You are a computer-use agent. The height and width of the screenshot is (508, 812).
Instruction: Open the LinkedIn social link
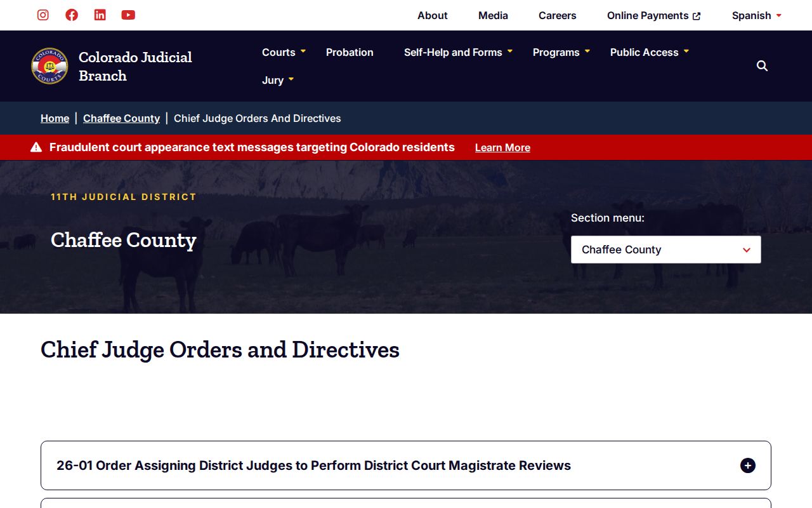point(100,15)
